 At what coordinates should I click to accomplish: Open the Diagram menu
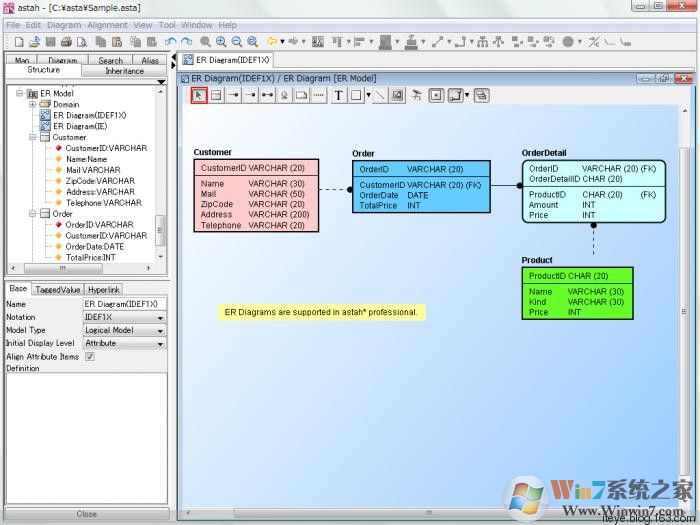[64, 25]
